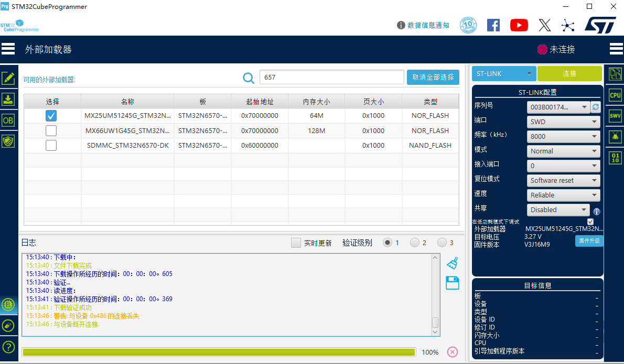Open the help question mark icon
Viewport: 624px width, 364px height.
click(x=8, y=347)
